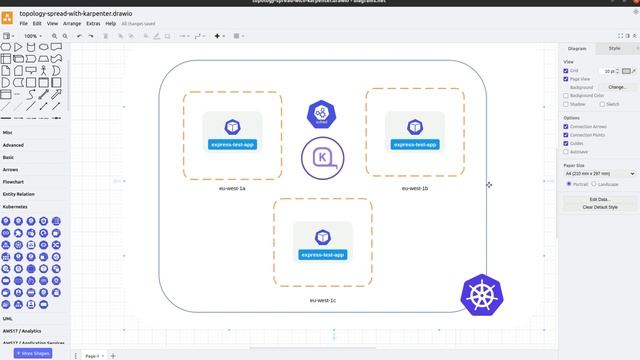Click the Edit Data... button
The height and width of the screenshot is (360, 640).
point(600,199)
